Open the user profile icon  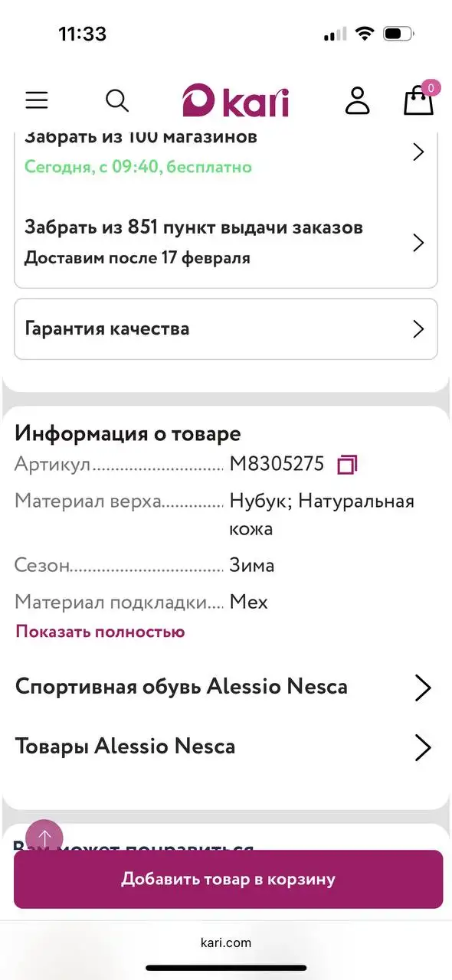357,100
